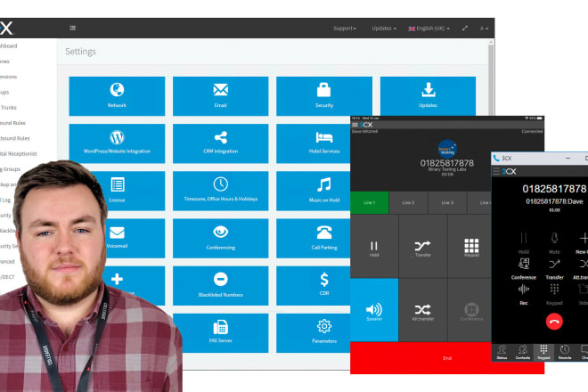Open the Network settings tile

click(x=117, y=96)
